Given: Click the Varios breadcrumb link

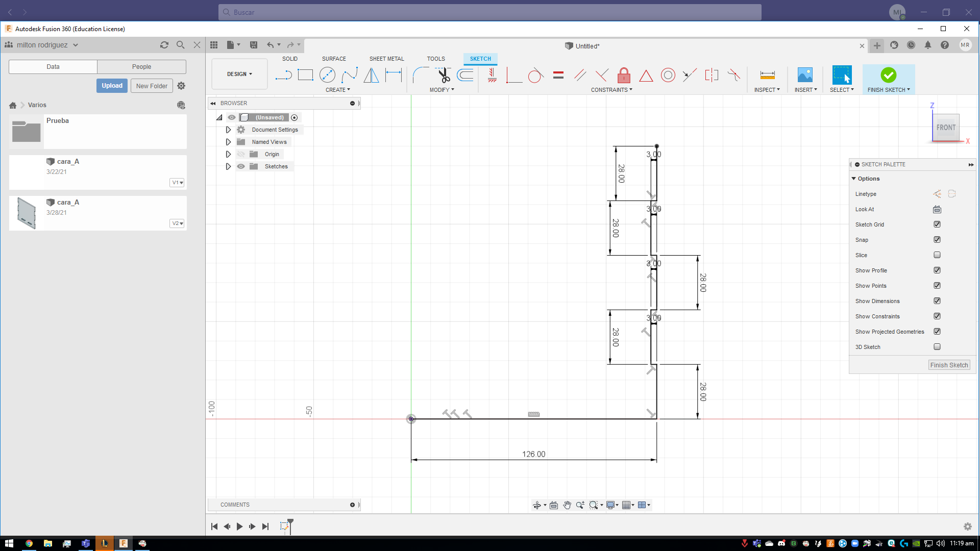Looking at the screenshot, I should click(x=37, y=105).
